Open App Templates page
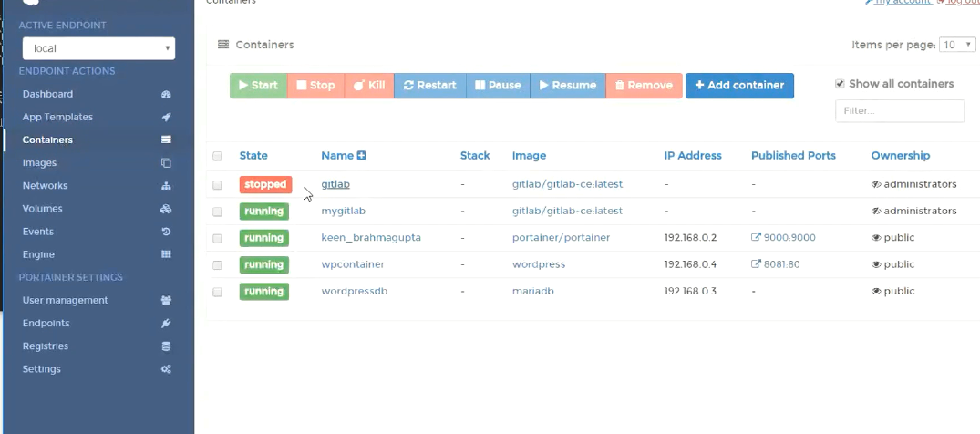The image size is (980, 434). [x=57, y=117]
